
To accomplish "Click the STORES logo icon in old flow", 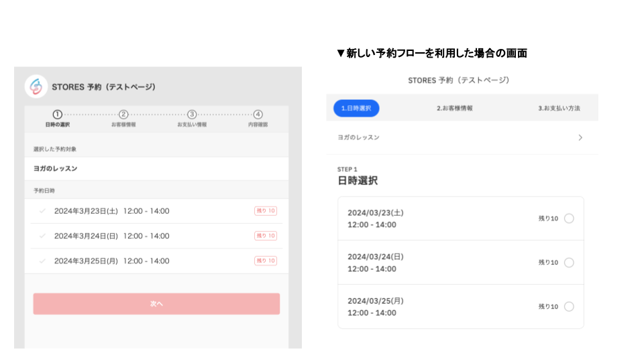I will (36, 86).
